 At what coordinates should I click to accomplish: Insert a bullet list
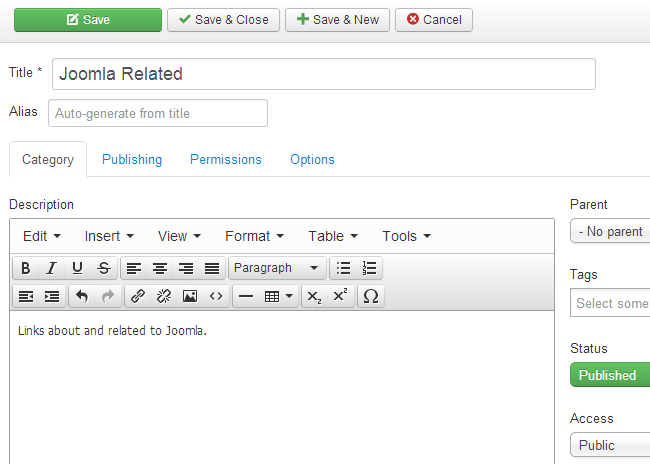point(344,268)
